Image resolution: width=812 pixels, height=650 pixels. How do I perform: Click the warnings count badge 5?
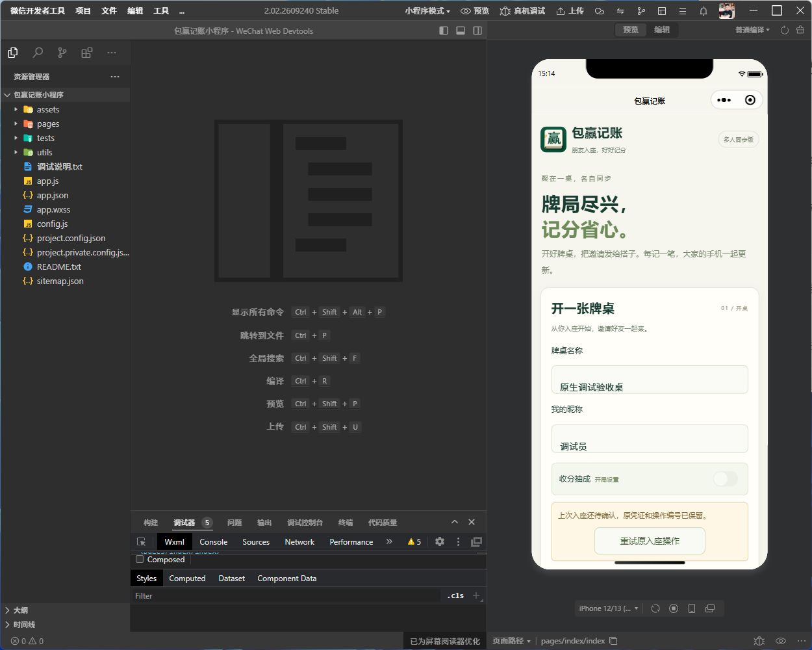[x=414, y=541]
